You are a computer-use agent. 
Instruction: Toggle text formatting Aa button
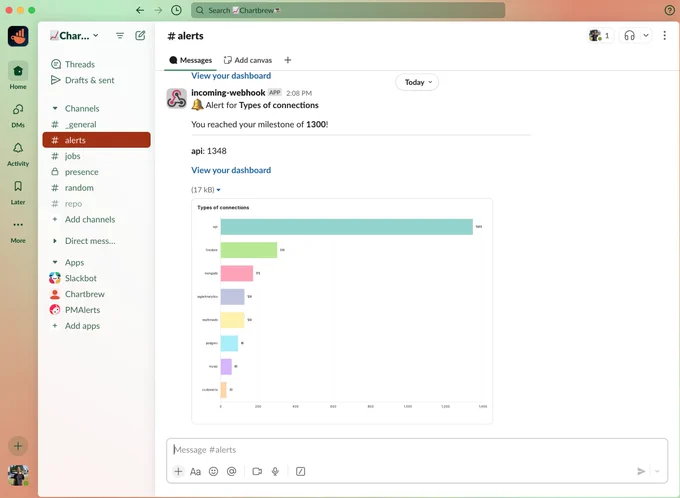tap(196, 471)
